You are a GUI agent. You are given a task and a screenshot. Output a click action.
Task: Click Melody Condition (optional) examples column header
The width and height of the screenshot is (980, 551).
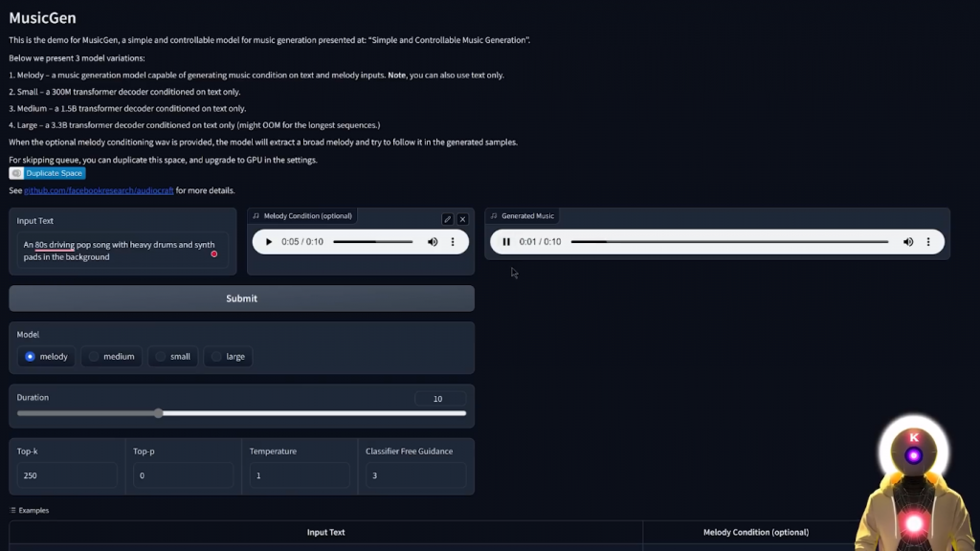click(x=756, y=532)
